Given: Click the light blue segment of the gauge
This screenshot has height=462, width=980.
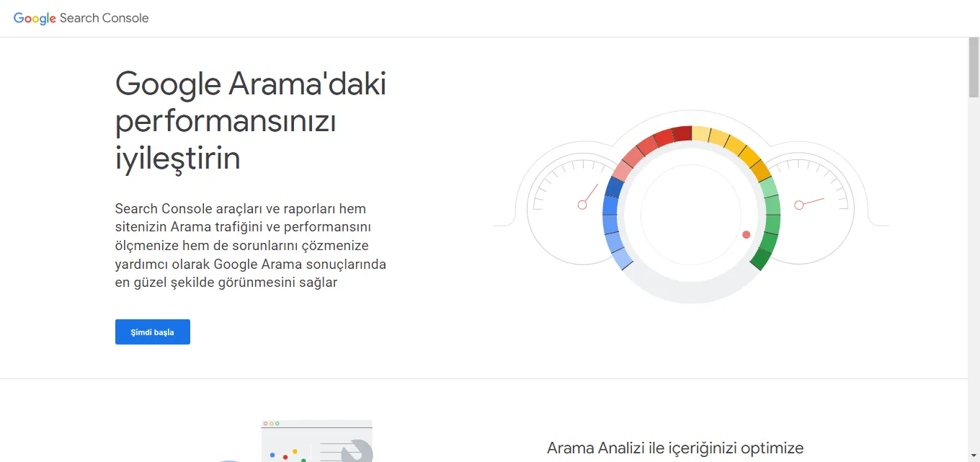Looking at the screenshot, I should 621,257.
